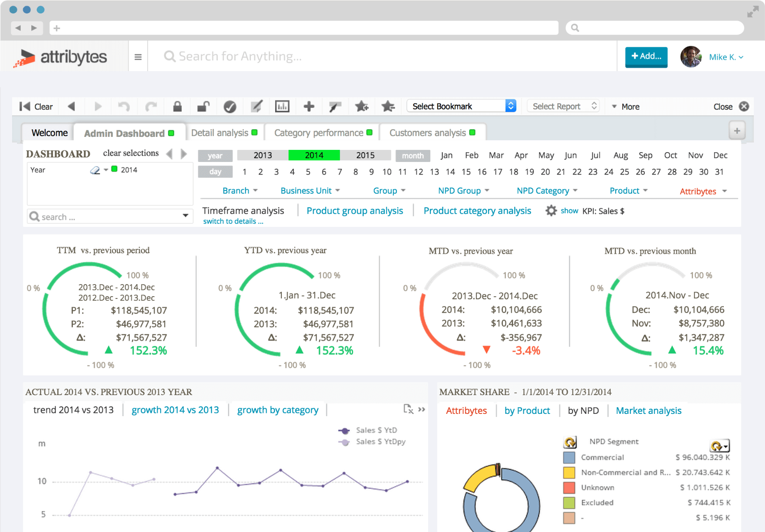Click the redo arrow icon in toolbar
The width and height of the screenshot is (765, 532).
click(151, 106)
